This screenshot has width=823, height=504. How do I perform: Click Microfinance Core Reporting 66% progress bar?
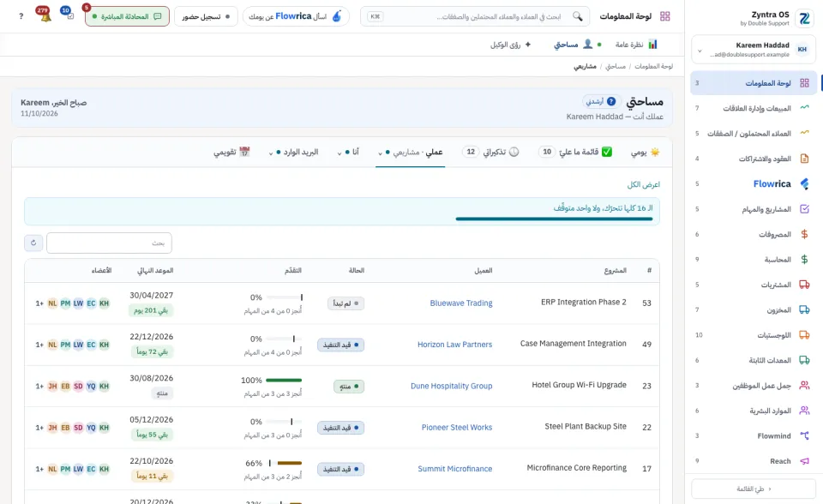point(285,463)
